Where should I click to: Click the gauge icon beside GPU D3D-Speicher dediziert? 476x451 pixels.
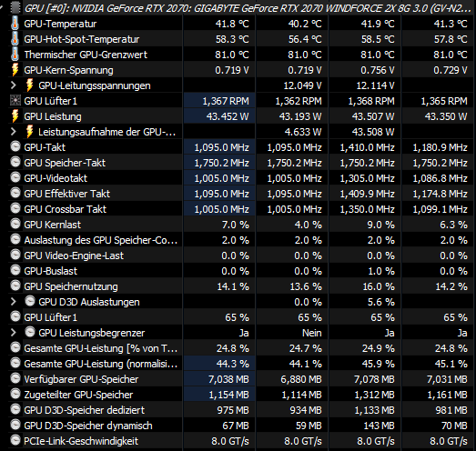tap(15, 409)
